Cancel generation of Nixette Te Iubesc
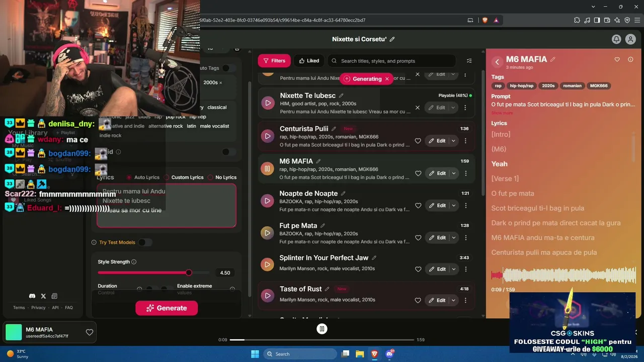Screen dimensions: 644x362 click(417, 108)
